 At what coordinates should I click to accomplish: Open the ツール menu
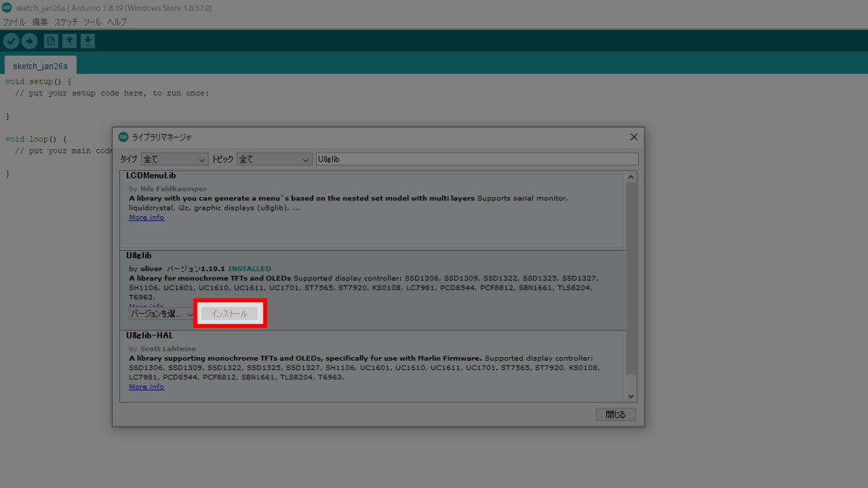tap(93, 22)
